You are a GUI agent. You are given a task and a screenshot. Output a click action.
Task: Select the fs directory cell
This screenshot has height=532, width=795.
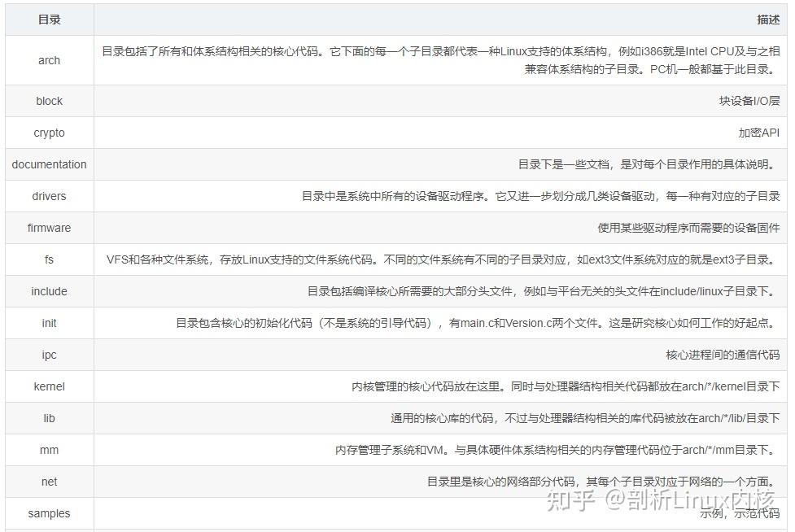[49, 259]
